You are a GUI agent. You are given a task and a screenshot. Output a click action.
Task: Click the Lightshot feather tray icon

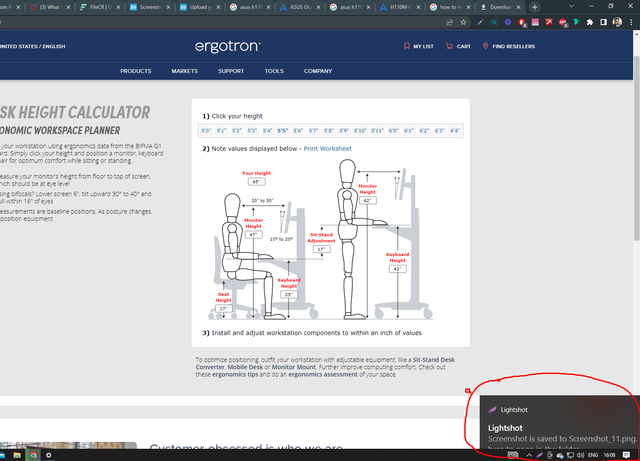539,455
